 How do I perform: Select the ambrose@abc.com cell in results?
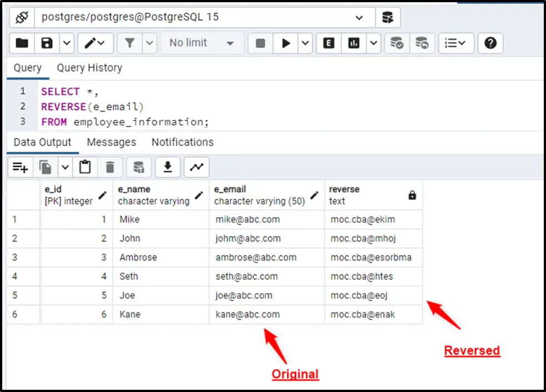[x=256, y=258]
